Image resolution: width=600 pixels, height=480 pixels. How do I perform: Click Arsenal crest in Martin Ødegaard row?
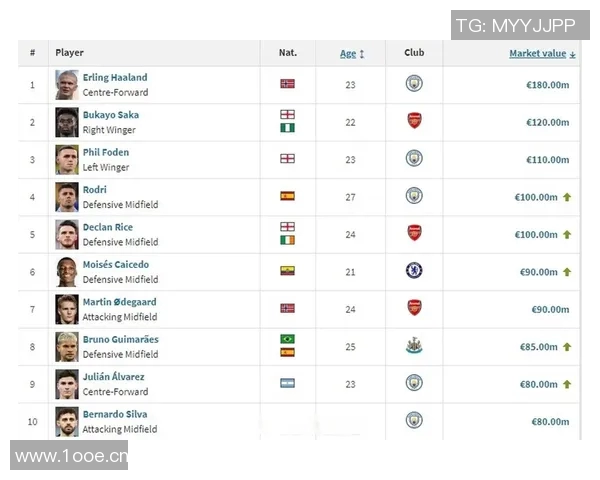click(x=414, y=308)
